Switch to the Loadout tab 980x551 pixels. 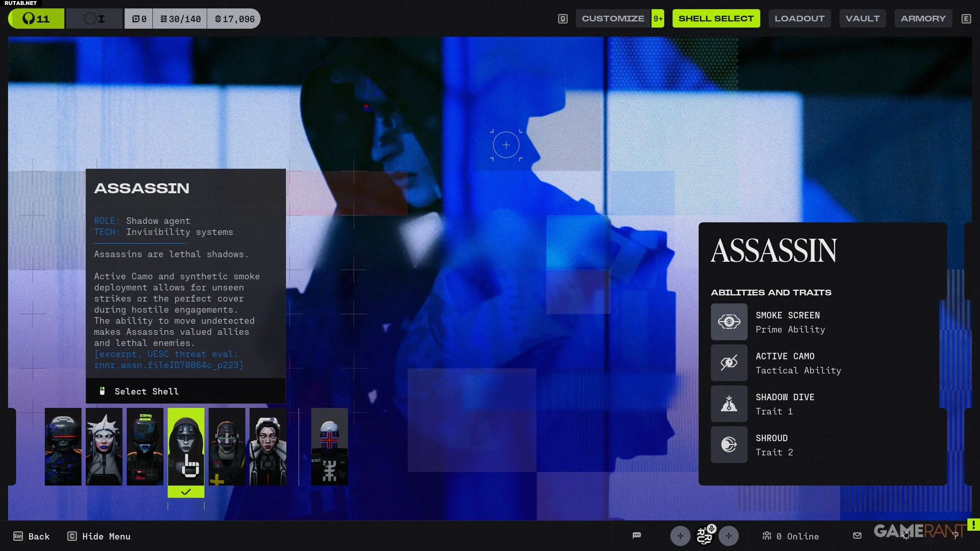pyautogui.click(x=799, y=18)
